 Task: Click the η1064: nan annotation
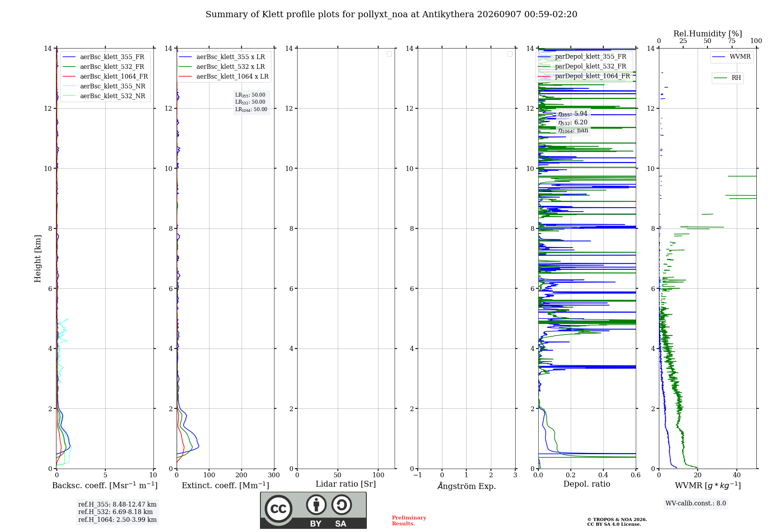573,131
